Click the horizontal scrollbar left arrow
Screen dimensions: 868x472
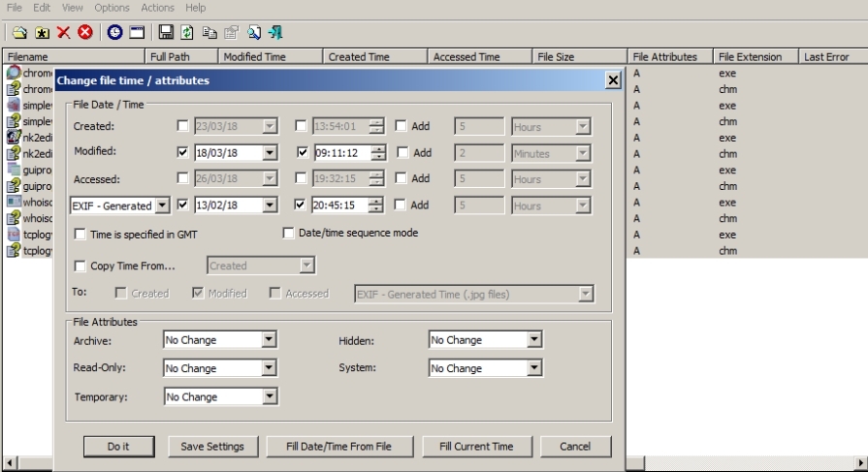[x=10, y=462]
